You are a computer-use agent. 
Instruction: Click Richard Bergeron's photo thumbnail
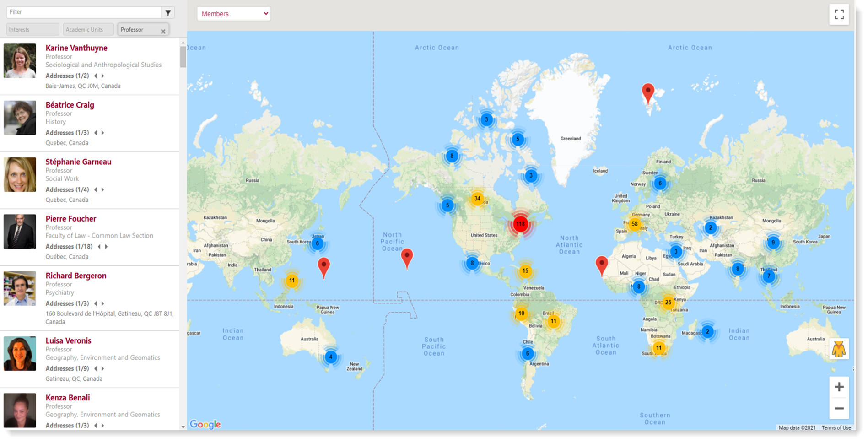point(20,288)
